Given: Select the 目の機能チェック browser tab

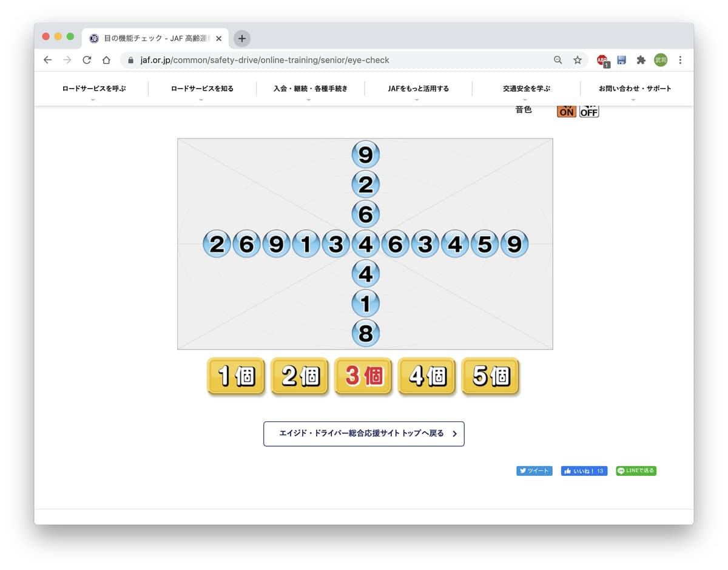Looking at the screenshot, I should pyautogui.click(x=152, y=38).
